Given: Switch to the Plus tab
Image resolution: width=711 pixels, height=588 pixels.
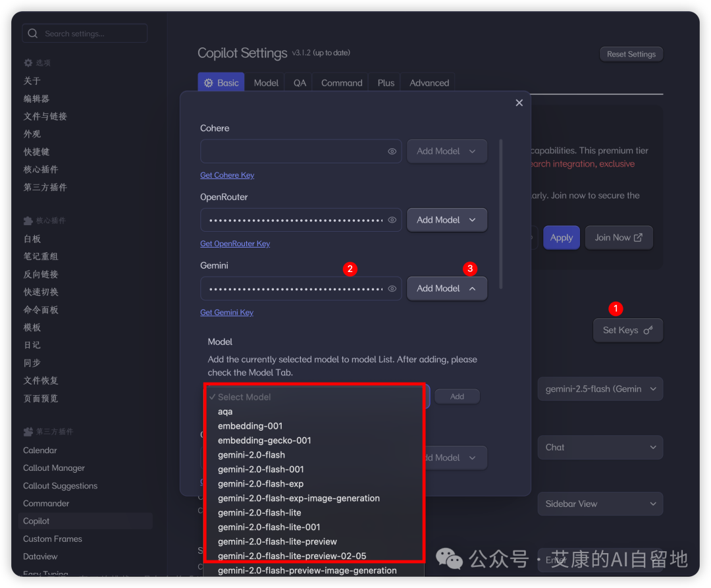Looking at the screenshot, I should tap(386, 83).
